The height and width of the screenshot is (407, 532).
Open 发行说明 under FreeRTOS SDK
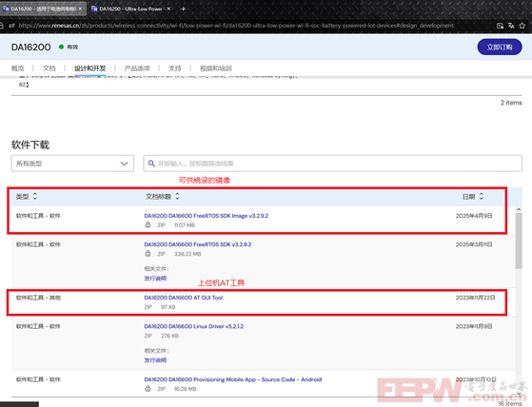point(155,279)
